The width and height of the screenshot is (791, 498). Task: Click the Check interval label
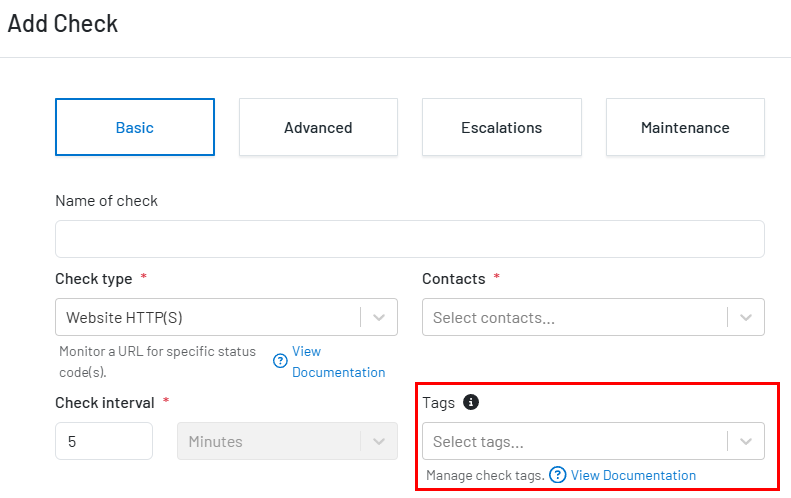[x=104, y=403]
